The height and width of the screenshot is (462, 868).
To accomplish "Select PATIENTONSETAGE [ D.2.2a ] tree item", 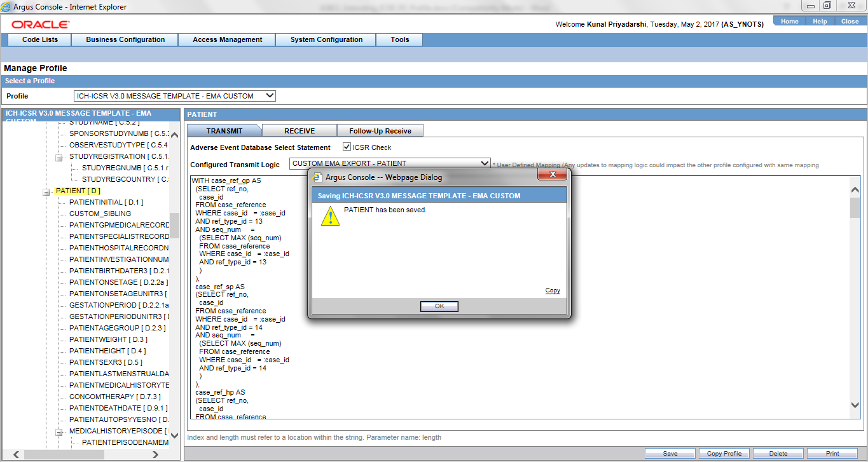I will click(x=119, y=282).
